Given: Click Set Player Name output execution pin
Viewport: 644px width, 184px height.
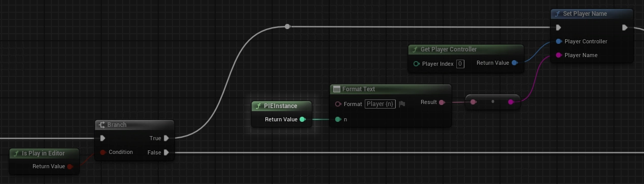Looking at the screenshot, I should click(625, 28).
